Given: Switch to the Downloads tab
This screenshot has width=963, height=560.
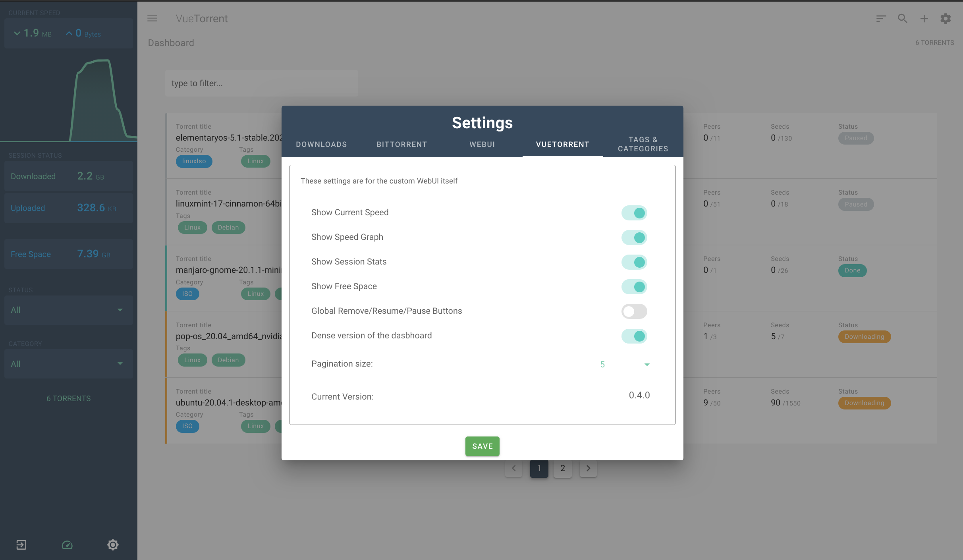Looking at the screenshot, I should (321, 144).
